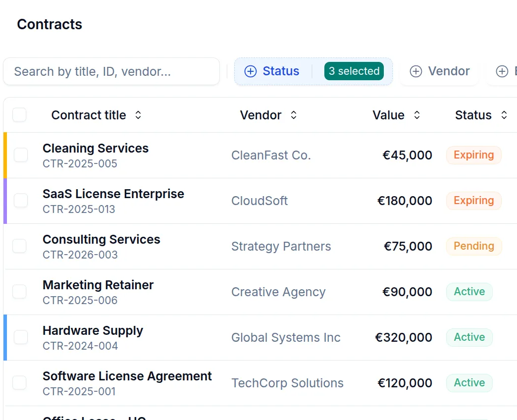Click contract ID CTR-2025-013
Image resolution: width=517 pixels, height=420 pixels.
[79, 209]
